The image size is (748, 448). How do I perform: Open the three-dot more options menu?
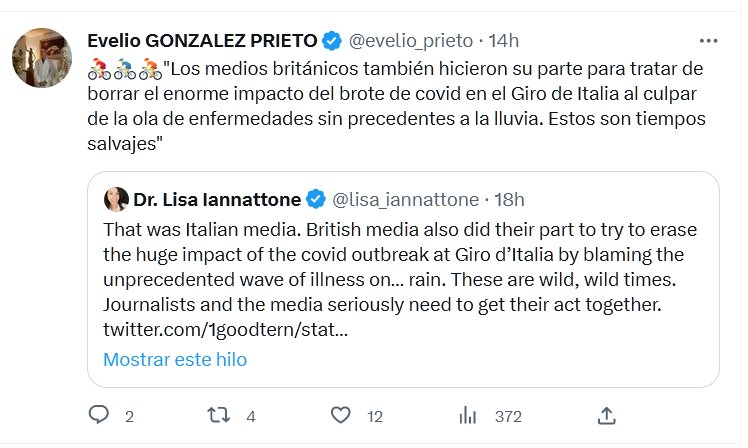click(708, 41)
